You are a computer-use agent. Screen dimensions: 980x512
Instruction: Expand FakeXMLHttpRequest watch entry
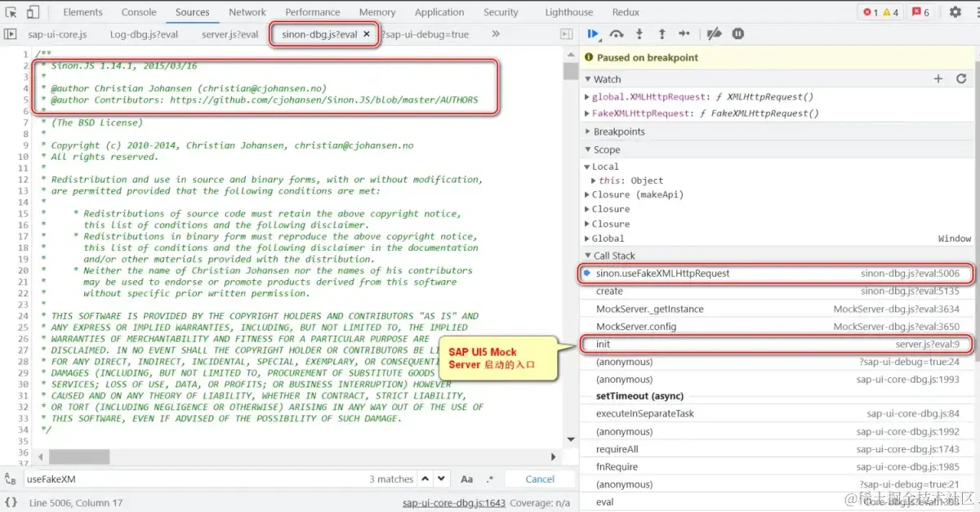587,114
